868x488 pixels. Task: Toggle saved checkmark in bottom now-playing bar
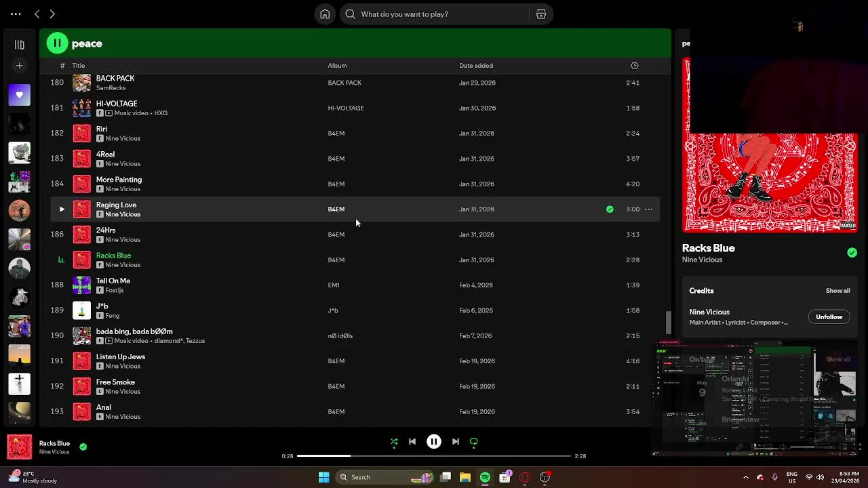point(83,447)
